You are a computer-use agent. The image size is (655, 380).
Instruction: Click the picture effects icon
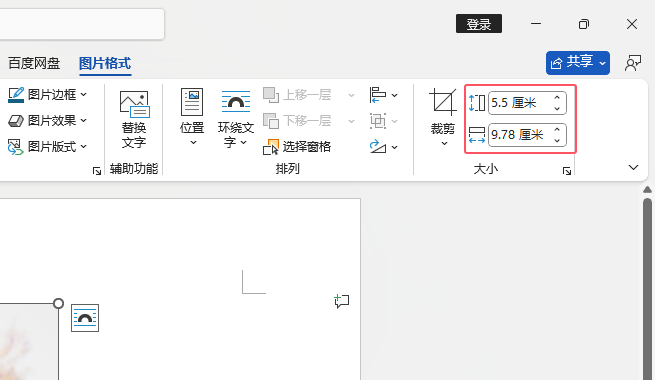16,121
